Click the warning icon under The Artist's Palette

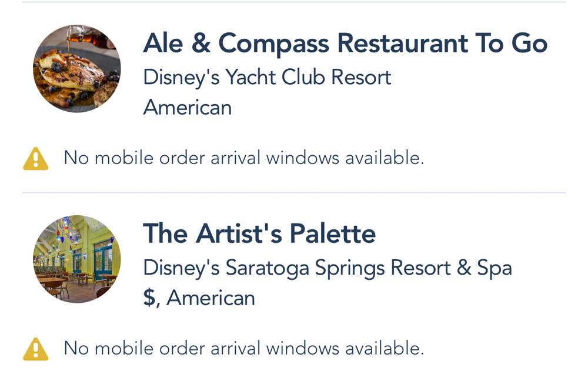[x=35, y=349]
